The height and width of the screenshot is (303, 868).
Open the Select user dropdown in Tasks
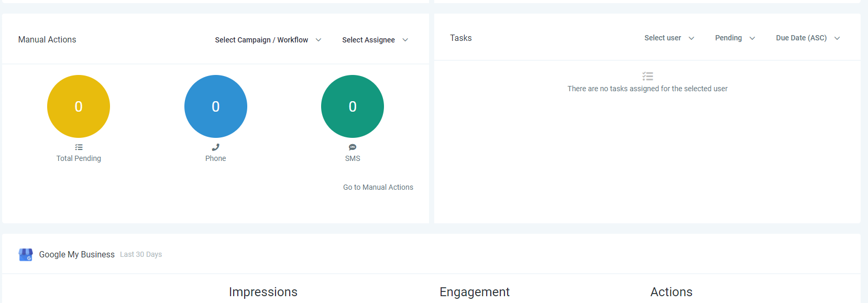[x=669, y=38]
